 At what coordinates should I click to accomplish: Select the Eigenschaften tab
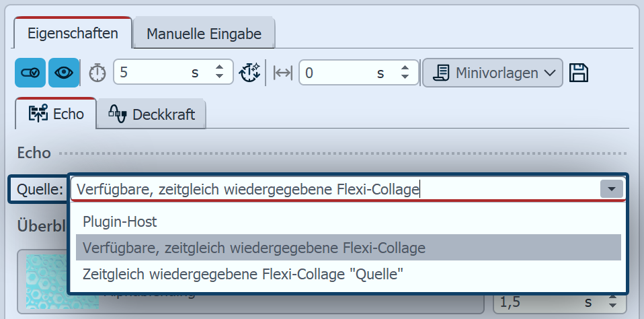click(x=73, y=33)
